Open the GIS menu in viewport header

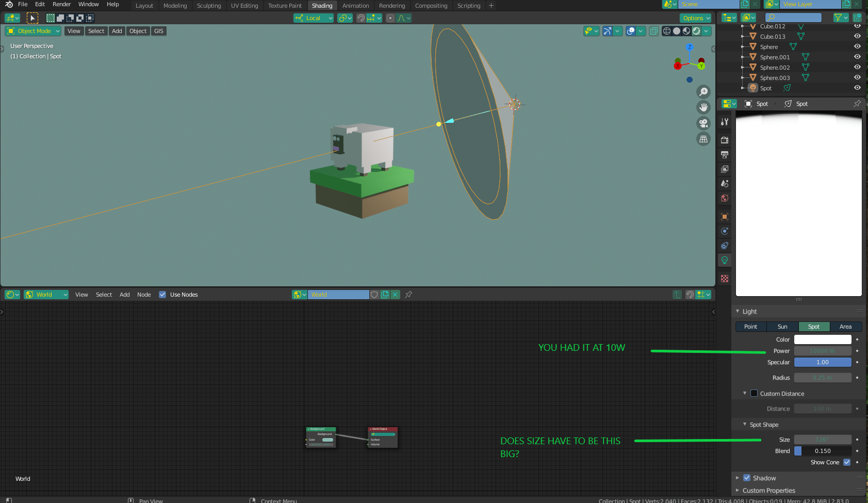[159, 31]
